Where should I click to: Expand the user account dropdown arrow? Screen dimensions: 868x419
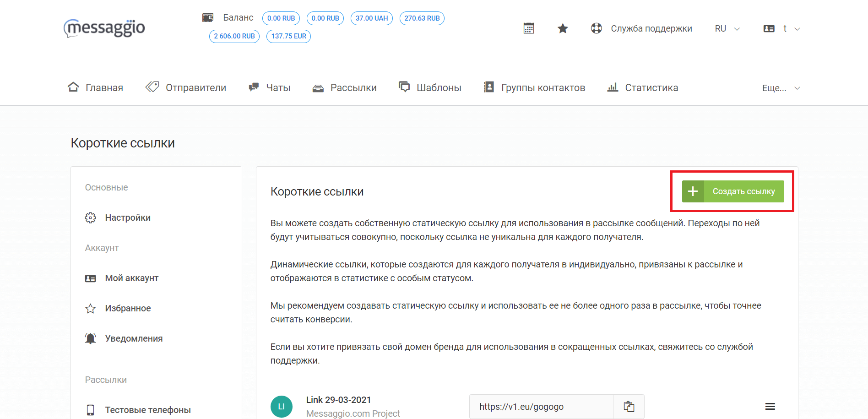coord(797,29)
